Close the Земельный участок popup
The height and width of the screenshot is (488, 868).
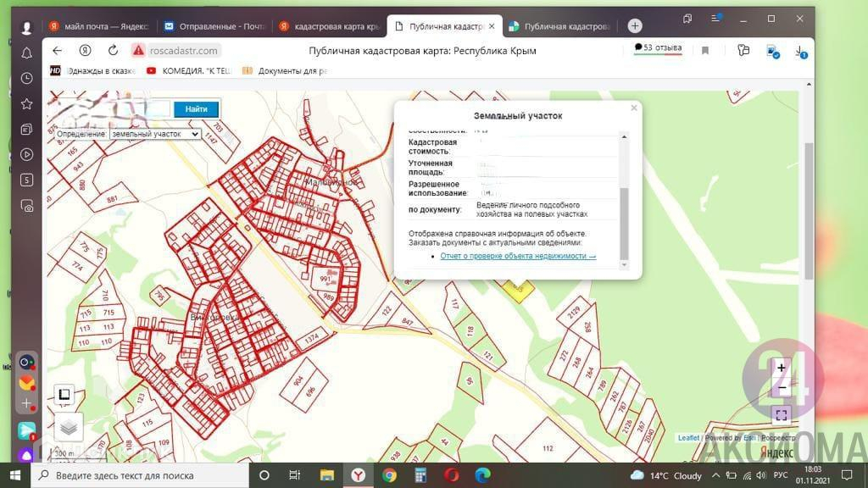[633, 108]
